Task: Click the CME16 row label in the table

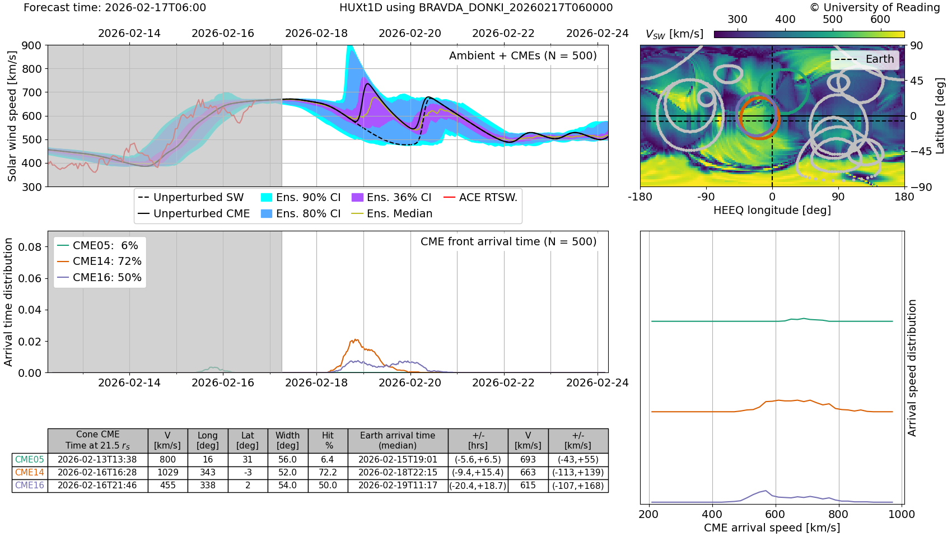Action: 30,486
